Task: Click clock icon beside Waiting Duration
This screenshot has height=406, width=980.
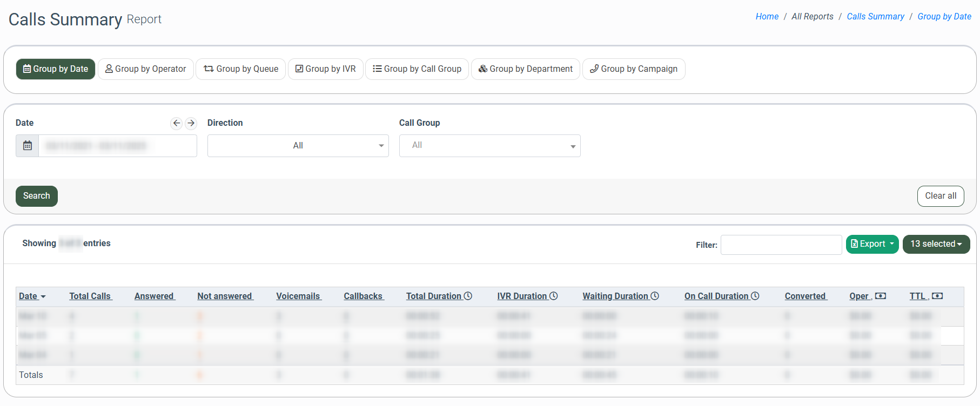Action: point(655,296)
